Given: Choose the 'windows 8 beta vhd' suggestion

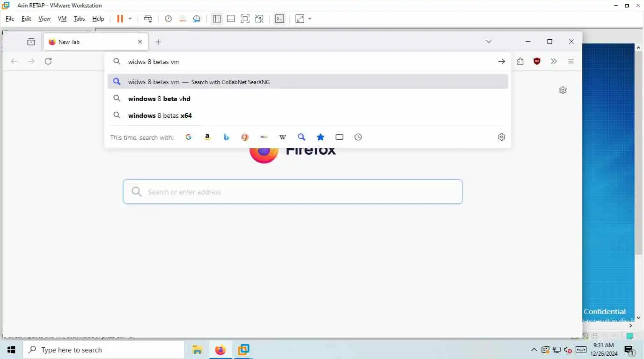Looking at the screenshot, I should point(307,99).
